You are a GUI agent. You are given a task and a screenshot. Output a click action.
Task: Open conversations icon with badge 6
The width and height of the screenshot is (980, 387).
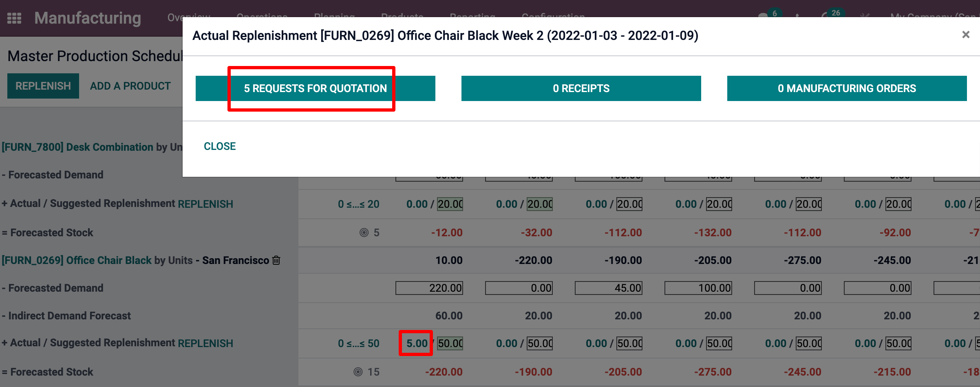click(763, 16)
